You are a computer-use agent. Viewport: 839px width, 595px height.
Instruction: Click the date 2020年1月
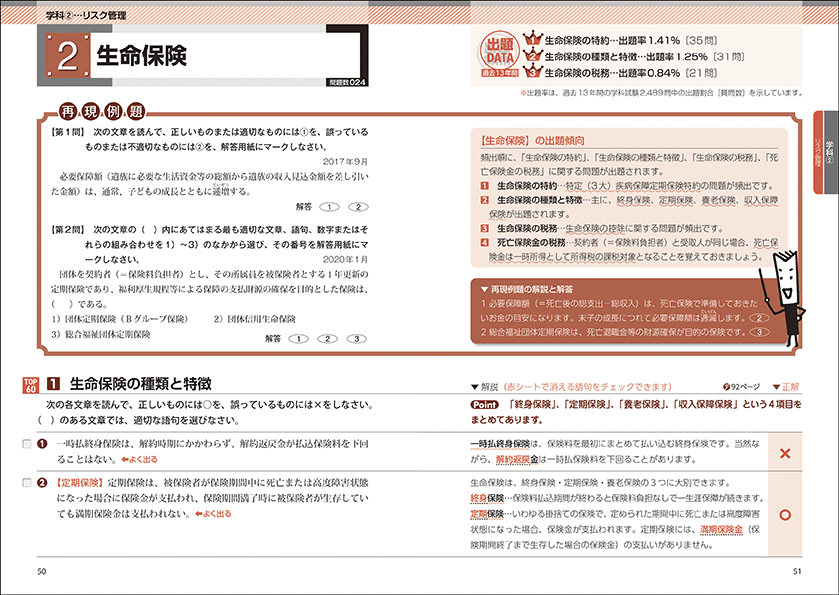pyautogui.click(x=345, y=260)
